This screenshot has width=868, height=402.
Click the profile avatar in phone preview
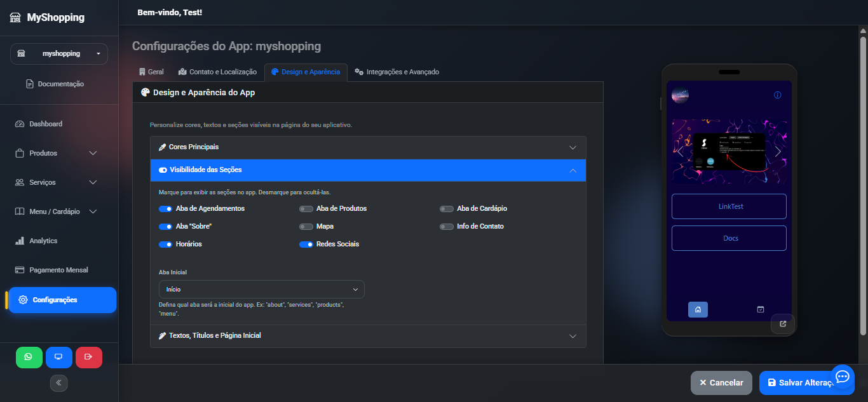pyautogui.click(x=680, y=95)
